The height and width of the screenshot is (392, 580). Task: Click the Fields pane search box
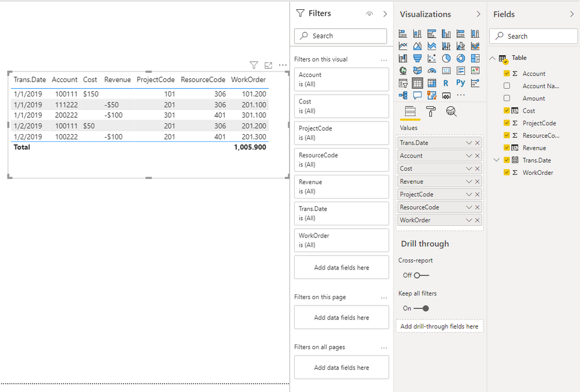[534, 36]
